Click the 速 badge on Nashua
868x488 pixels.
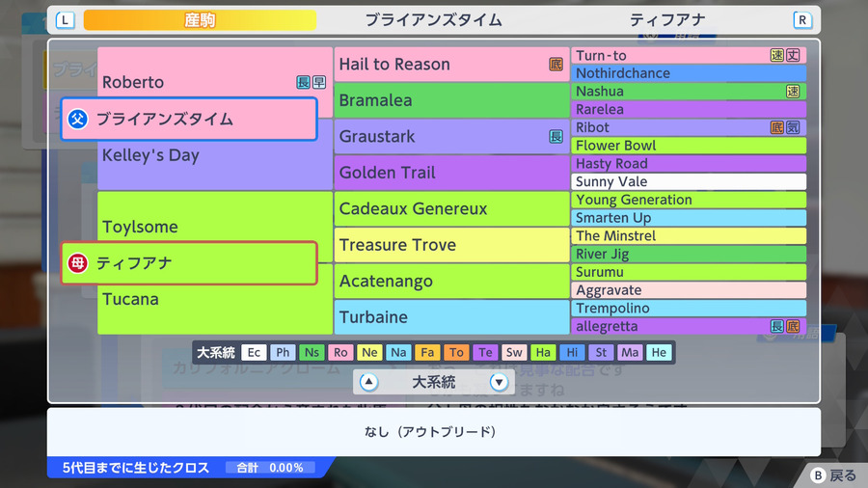794,92
